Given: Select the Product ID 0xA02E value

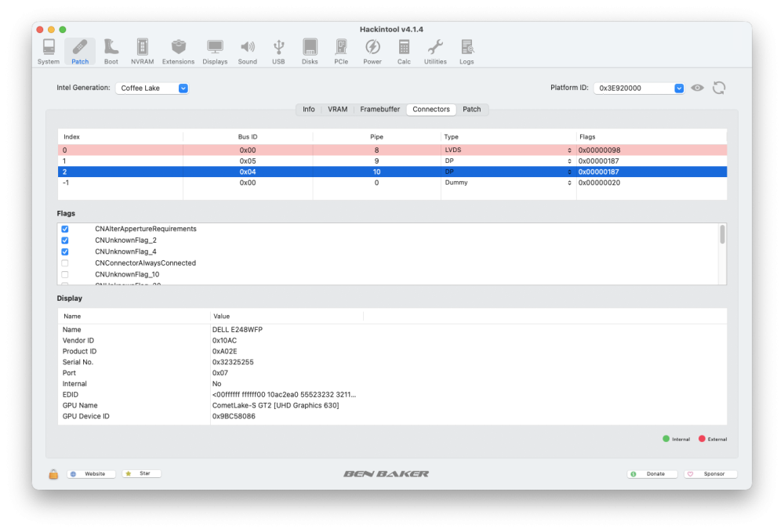Looking at the screenshot, I should coord(224,352).
